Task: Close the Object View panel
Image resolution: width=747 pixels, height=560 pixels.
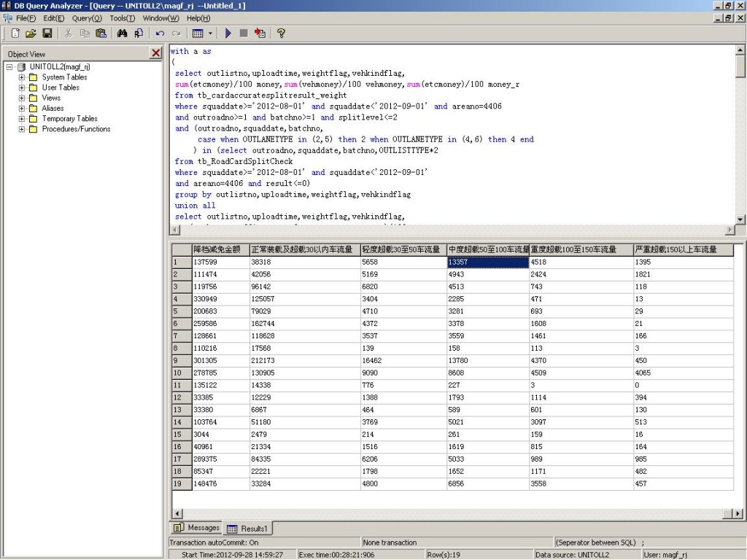Action: 155,53
